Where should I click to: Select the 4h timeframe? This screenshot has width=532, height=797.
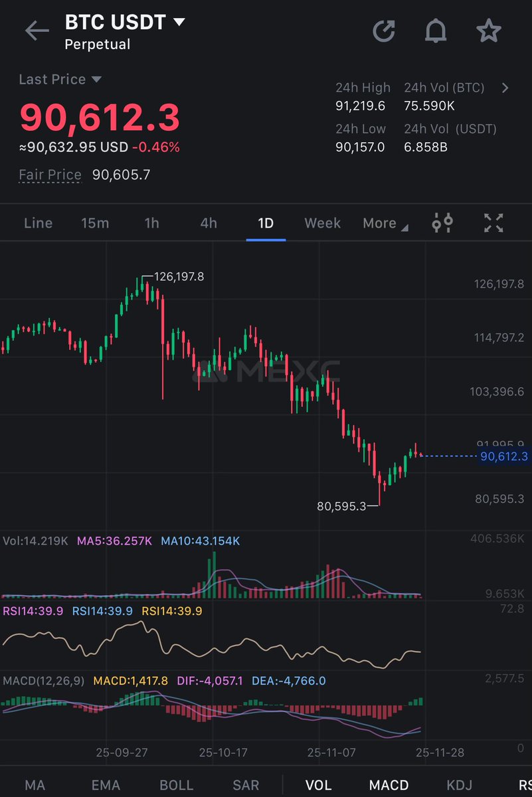tap(207, 223)
